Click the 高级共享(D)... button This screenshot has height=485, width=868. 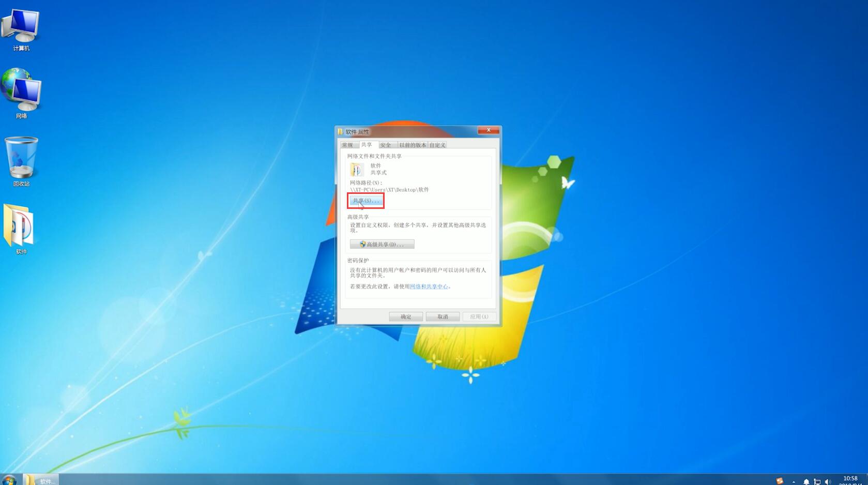pos(382,244)
